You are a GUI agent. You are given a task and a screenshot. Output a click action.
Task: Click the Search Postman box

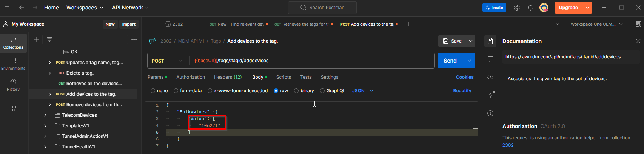(x=322, y=8)
